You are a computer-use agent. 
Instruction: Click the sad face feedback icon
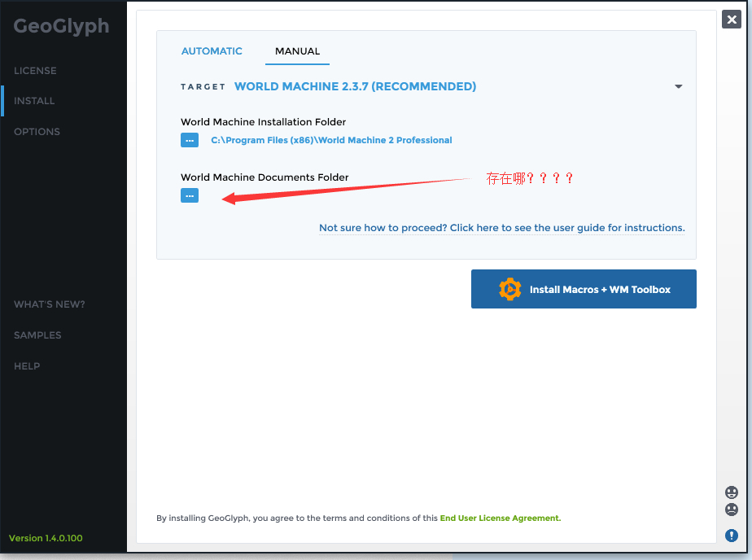coord(732,510)
